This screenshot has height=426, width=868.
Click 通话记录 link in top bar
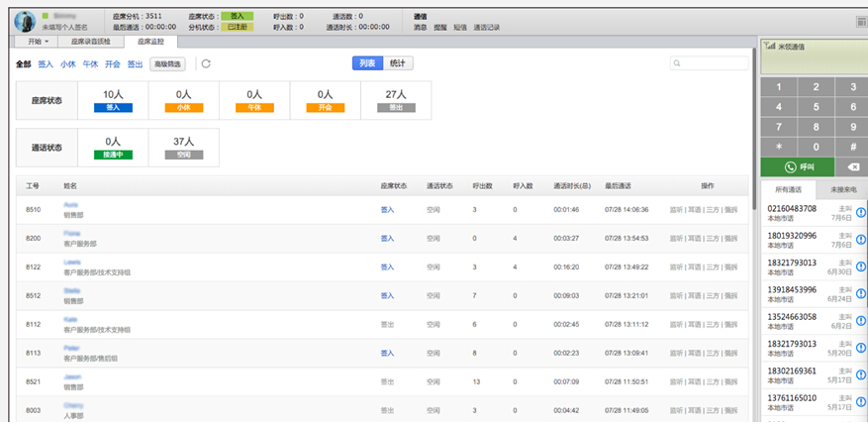click(488, 28)
